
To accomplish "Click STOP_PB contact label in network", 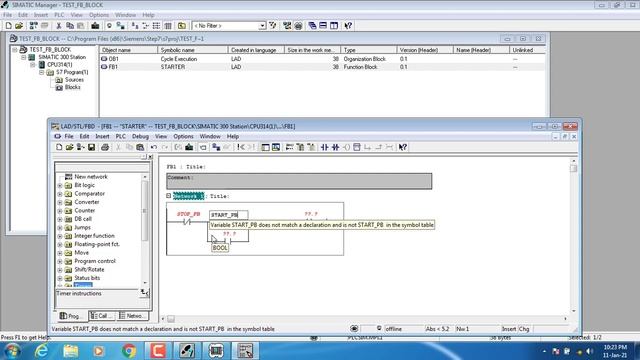I will coord(189,214).
